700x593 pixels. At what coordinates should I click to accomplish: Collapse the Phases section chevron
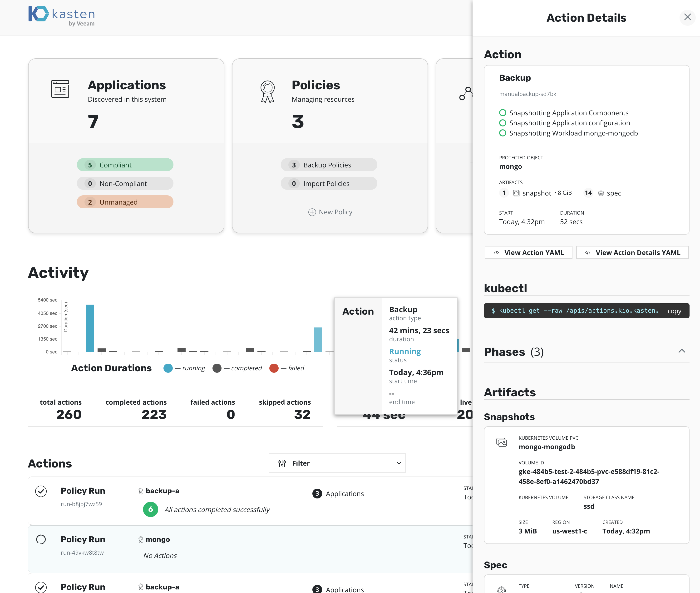tap(681, 351)
